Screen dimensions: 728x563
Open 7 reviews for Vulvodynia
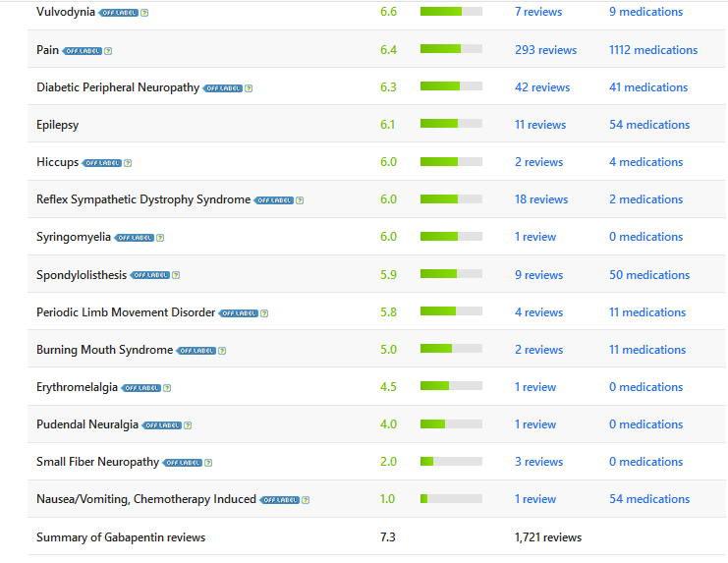pos(538,12)
